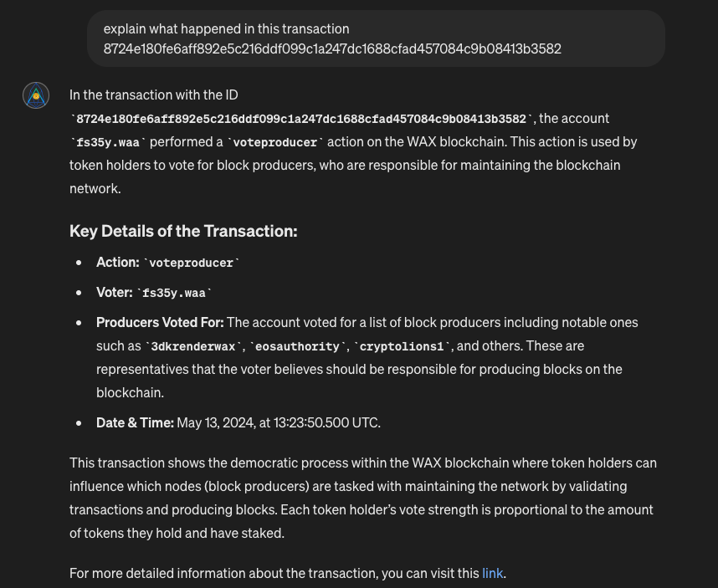Click the transaction hash in the user prompt
Screen dimensions: 718x588
[x=332, y=49]
